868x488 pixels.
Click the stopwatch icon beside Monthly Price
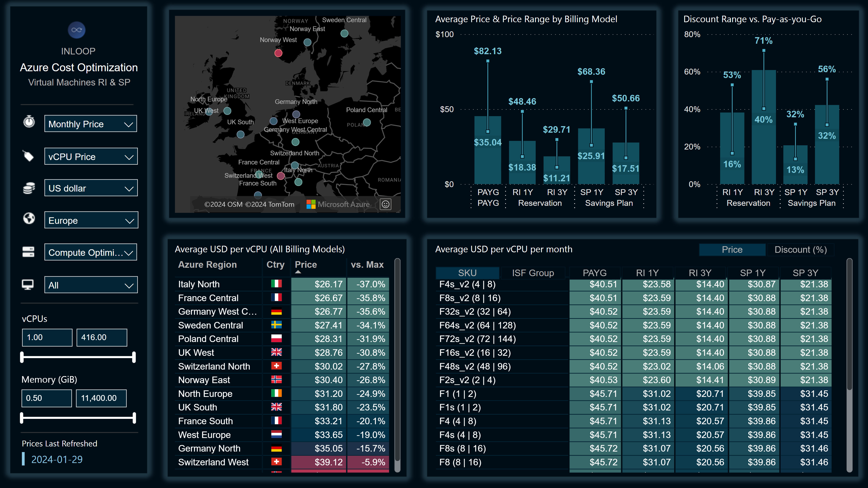click(29, 121)
